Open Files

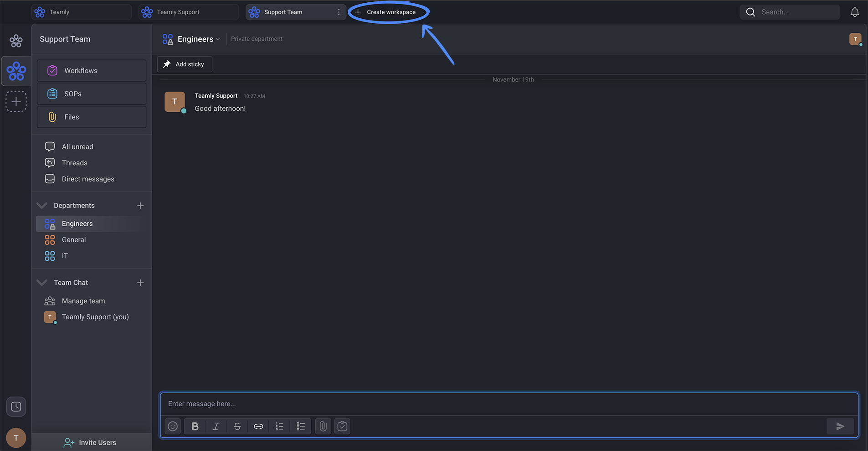click(92, 117)
